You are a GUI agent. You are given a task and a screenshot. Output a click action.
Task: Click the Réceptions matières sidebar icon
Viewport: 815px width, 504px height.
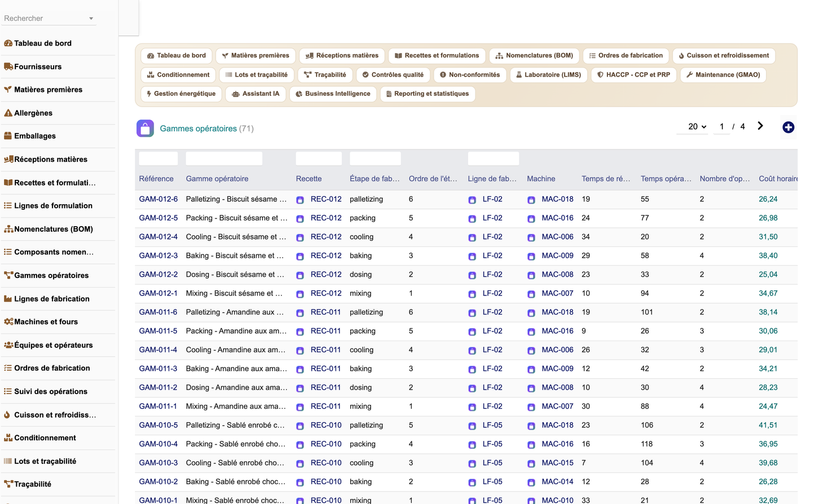8,160
